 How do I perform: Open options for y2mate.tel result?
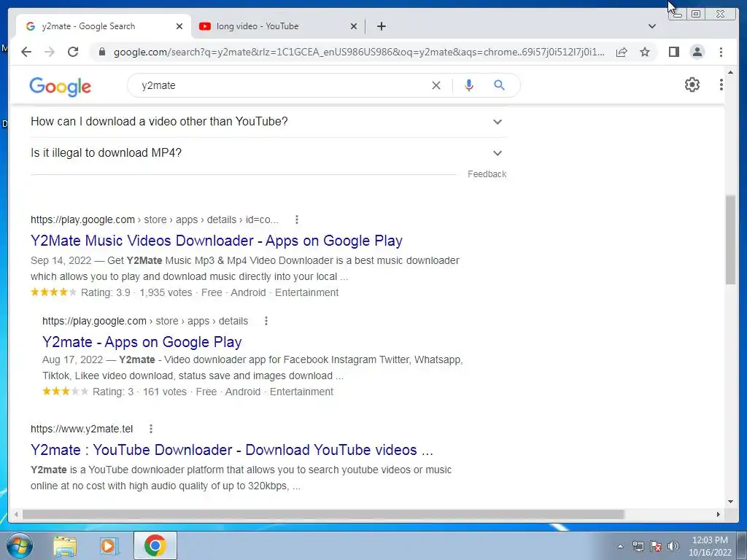coord(151,429)
